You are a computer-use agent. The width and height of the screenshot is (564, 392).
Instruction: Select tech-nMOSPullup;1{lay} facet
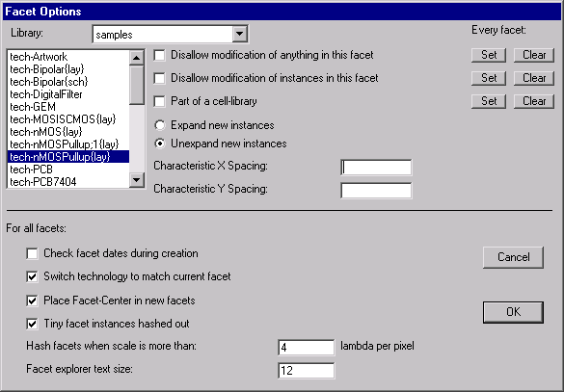(x=68, y=144)
